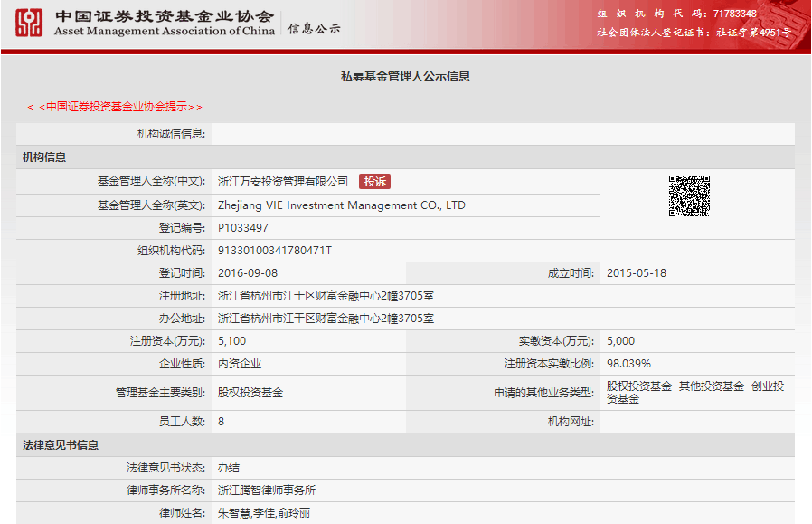Click the 办公地址 address value
The image size is (812, 524).
[326, 319]
